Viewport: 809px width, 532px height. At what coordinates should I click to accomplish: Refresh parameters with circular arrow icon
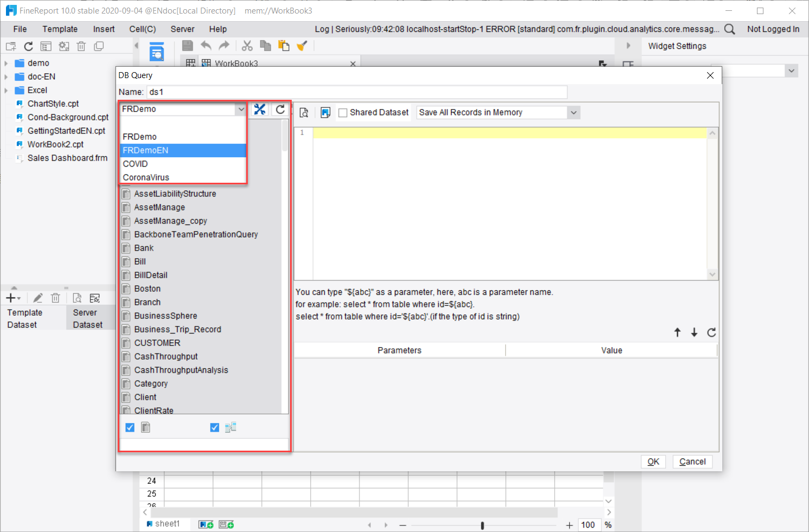pyautogui.click(x=711, y=332)
